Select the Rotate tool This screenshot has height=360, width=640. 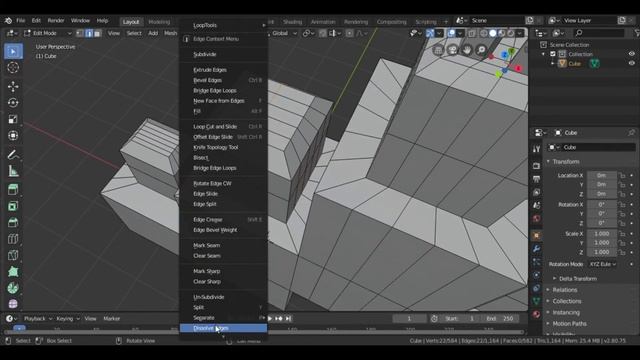[x=13, y=103]
